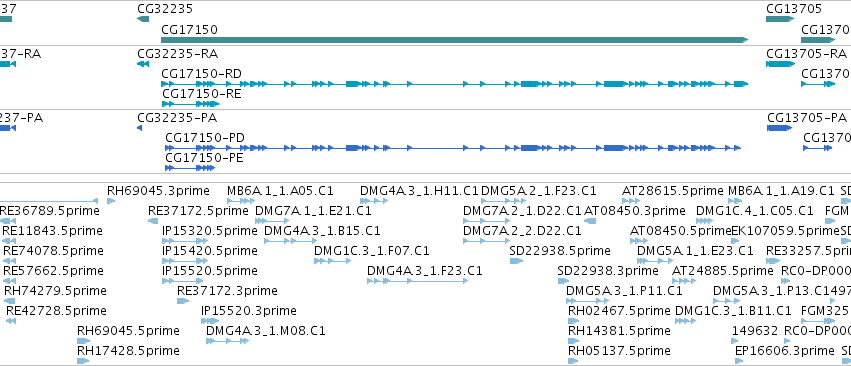The height and width of the screenshot is (366, 851).
Task: Select the RE37172.5prime EST label
Action: pos(198,211)
